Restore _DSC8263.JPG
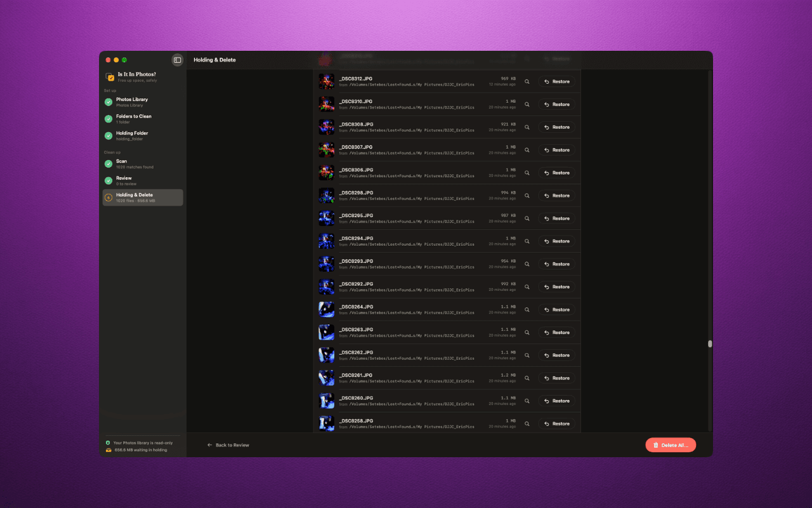 pos(557,333)
